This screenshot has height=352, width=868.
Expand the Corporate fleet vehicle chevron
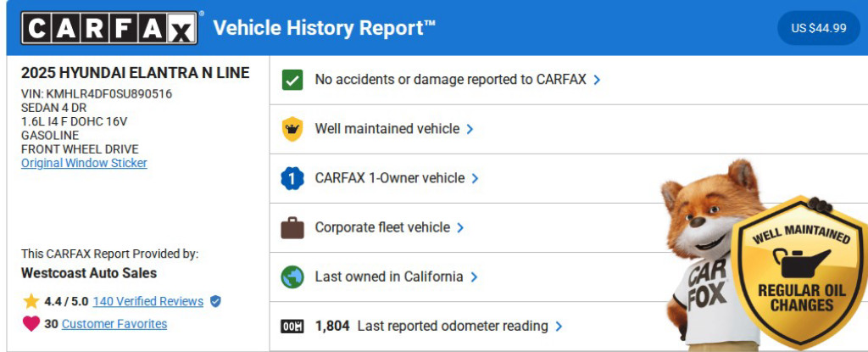tap(460, 227)
